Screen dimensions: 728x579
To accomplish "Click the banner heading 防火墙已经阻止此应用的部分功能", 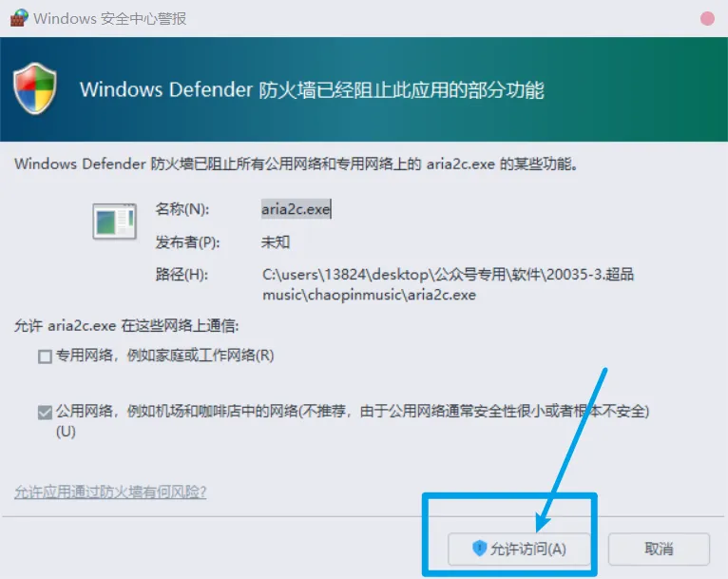I will (x=401, y=89).
